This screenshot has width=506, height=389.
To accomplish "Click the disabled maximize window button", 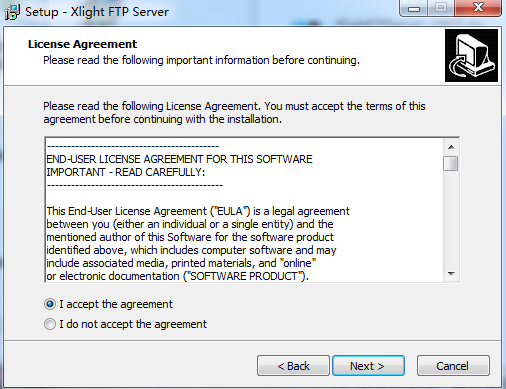I will pos(441,8).
